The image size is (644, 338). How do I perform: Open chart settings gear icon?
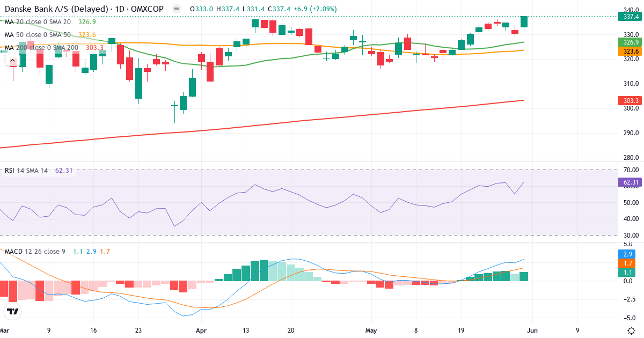tap(632, 330)
